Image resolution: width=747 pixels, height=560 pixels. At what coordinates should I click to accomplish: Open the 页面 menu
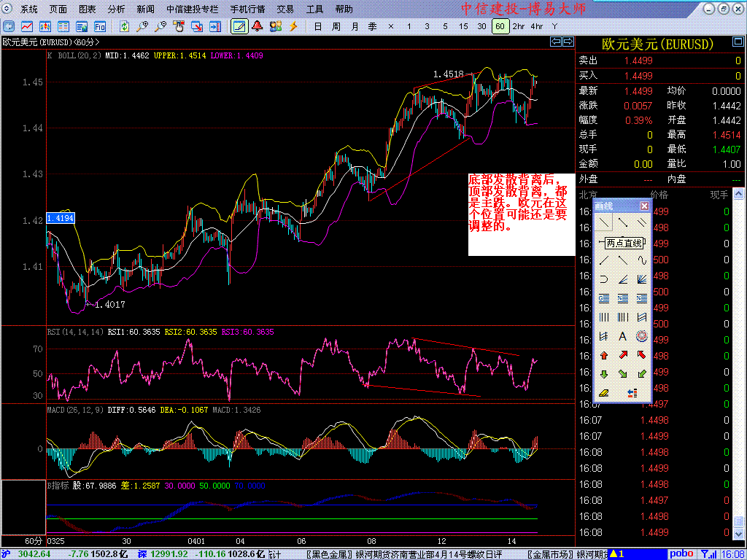(58, 9)
